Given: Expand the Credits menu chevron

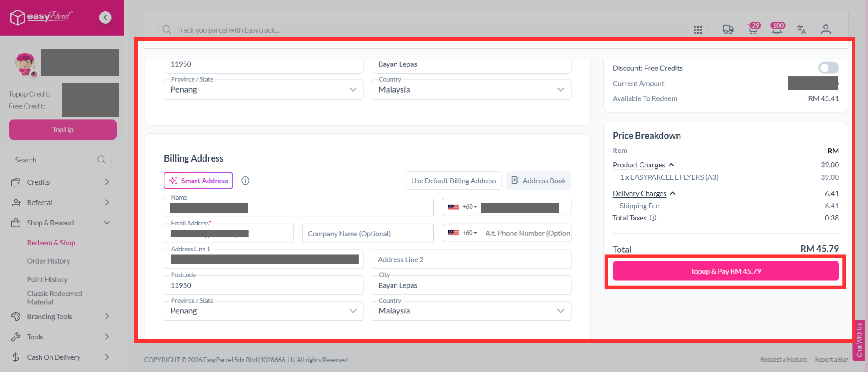Looking at the screenshot, I should click(107, 182).
